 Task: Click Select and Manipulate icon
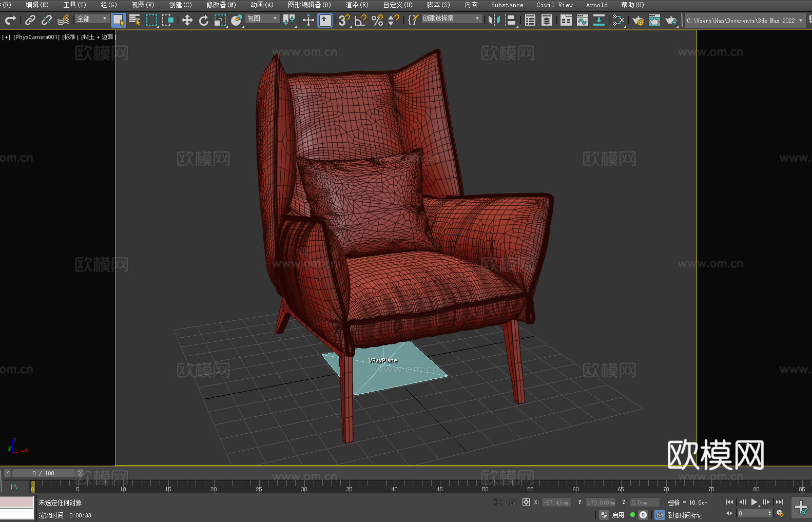coord(308,20)
